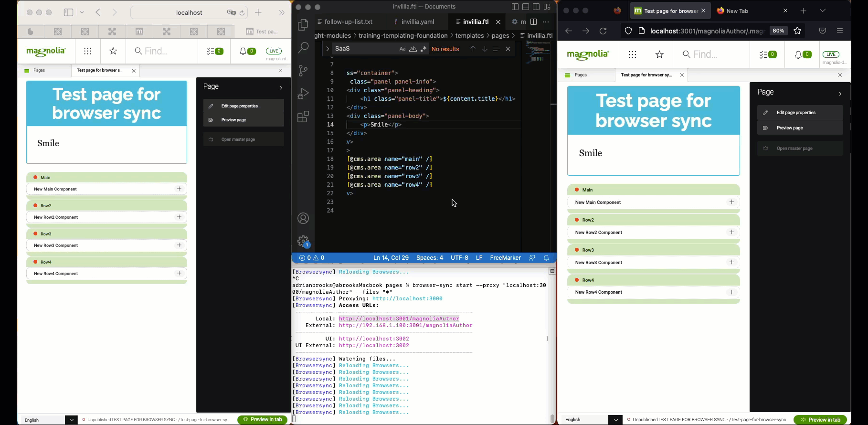The image size is (868, 425).
Task: Open VS Code Accounts menu
Action: (303, 219)
